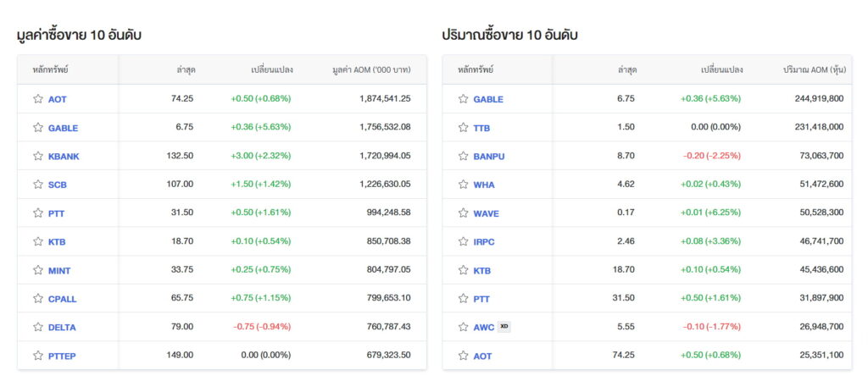Star KTB in the trading volume table
Screen dimensions: 868x381
(464, 270)
